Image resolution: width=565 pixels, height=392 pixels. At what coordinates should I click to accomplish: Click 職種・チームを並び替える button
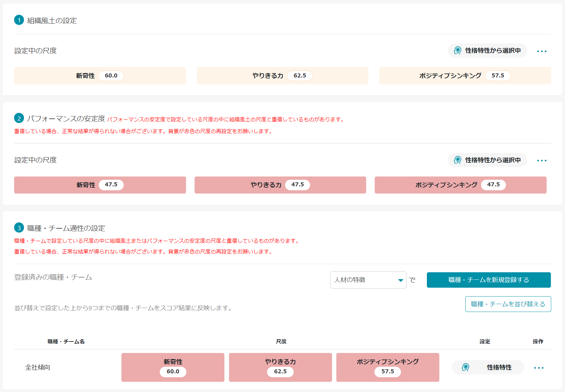pos(508,304)
